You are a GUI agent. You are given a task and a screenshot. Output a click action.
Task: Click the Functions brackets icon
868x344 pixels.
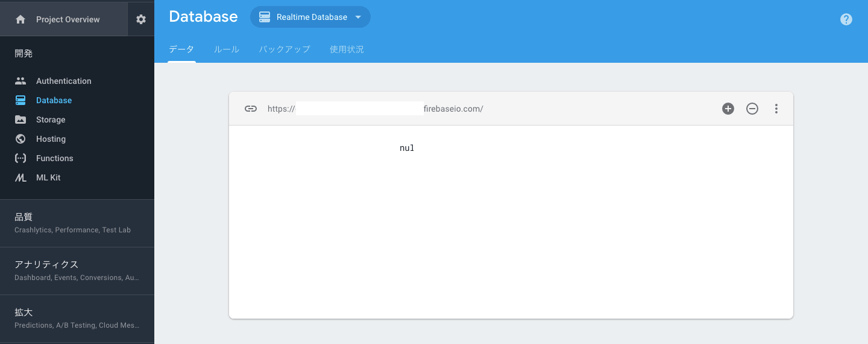click(20, 158)
